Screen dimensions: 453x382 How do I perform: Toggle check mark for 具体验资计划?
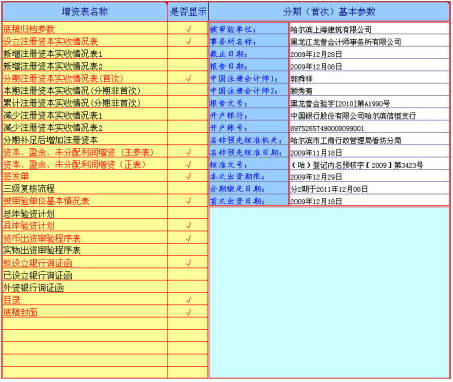188,225
